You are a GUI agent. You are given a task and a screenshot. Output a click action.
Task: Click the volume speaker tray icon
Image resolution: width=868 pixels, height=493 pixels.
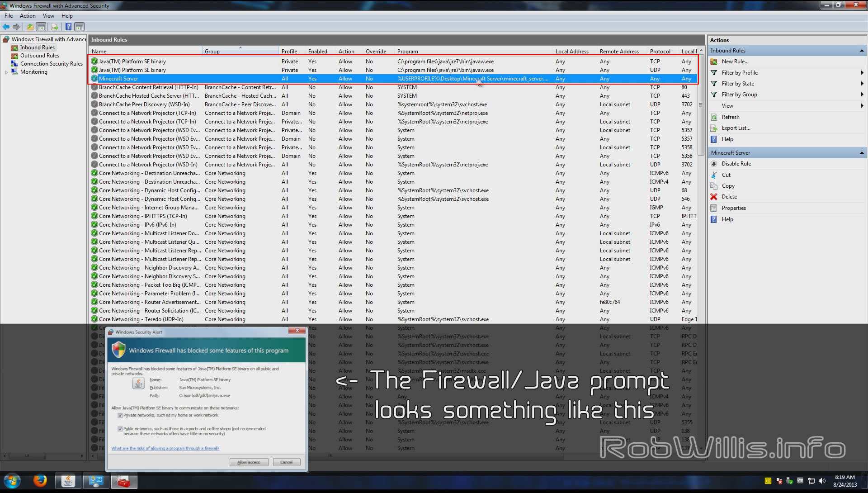(822, 481)
